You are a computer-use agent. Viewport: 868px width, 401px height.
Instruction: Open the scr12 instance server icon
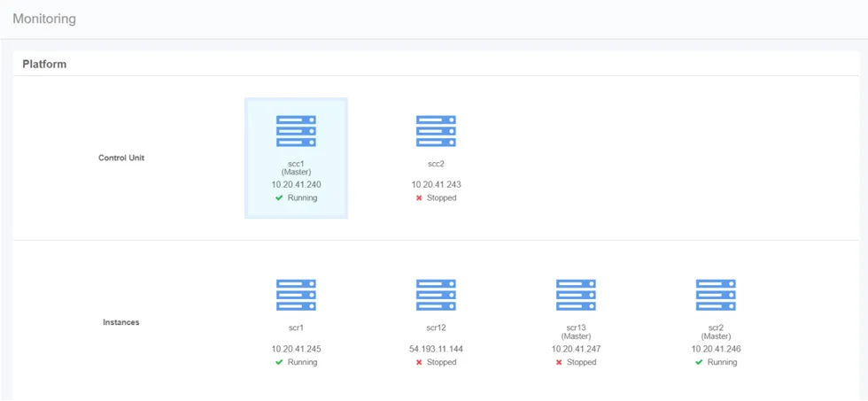436,295
